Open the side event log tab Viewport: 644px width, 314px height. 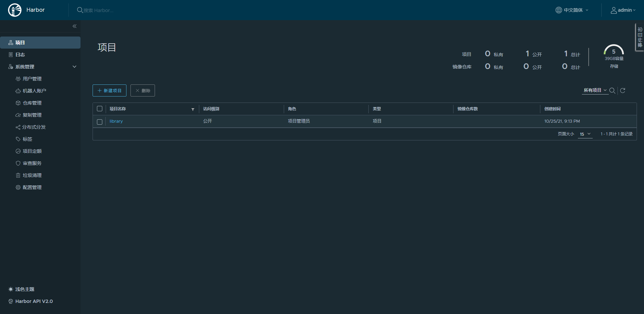pos(640,37)
